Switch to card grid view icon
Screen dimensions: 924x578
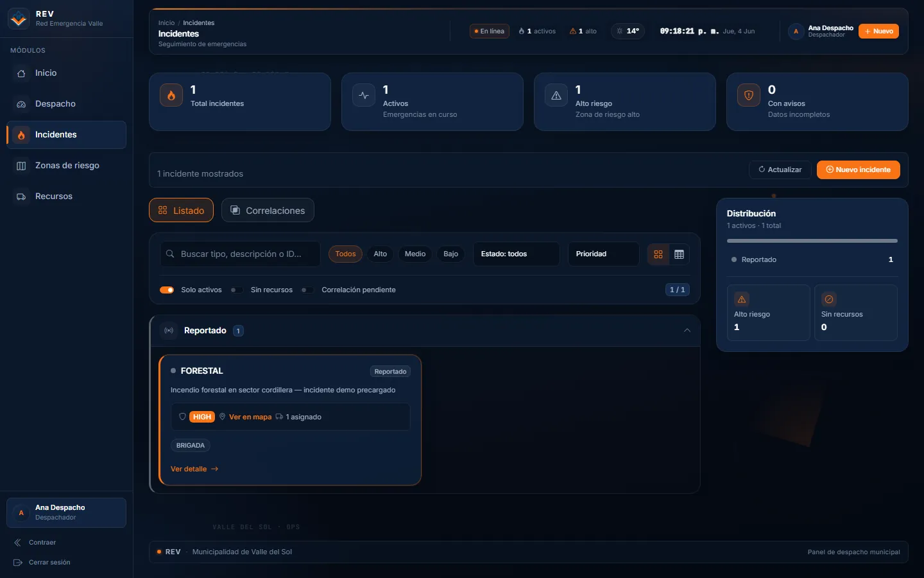click(658, 254)
